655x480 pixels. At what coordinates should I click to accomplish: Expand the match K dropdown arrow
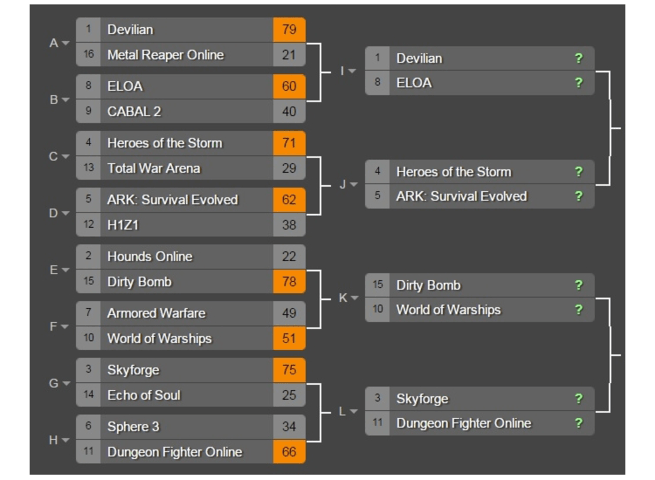tap(355, 298)
